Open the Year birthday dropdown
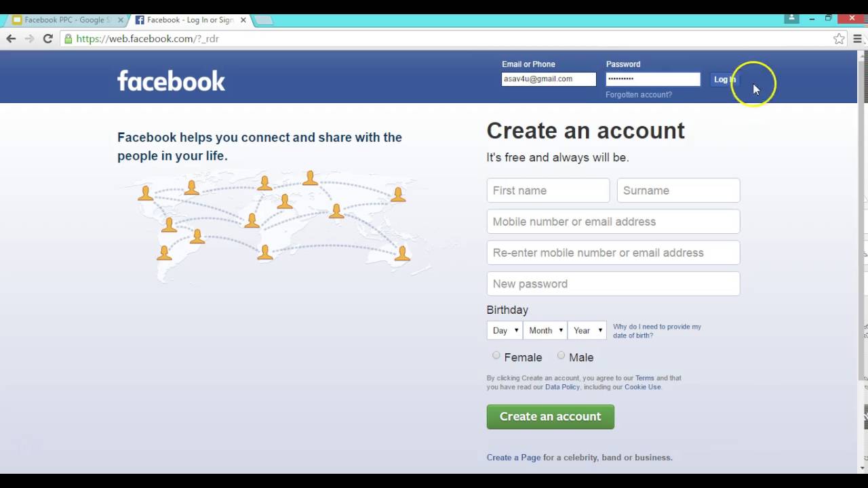This screenshot has width=868, height=488. pos(587,330)
